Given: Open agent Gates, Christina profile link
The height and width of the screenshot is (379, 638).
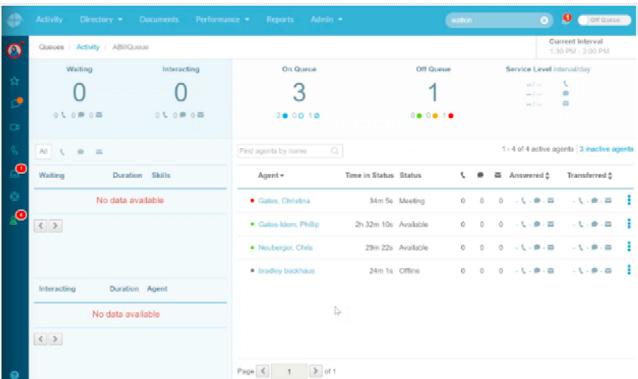Looking at the screenshot, I should coord(284,201).
